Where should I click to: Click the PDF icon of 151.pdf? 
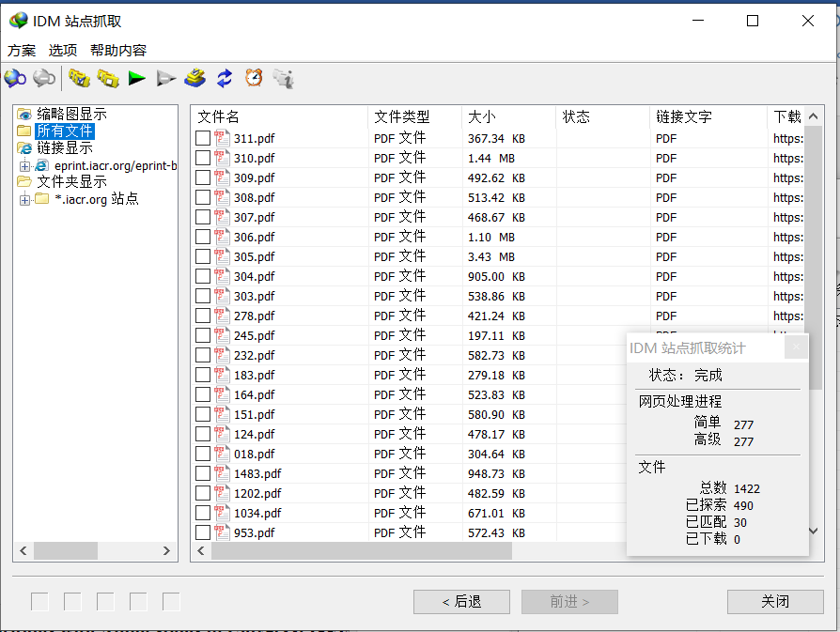(x=222, y=414)
